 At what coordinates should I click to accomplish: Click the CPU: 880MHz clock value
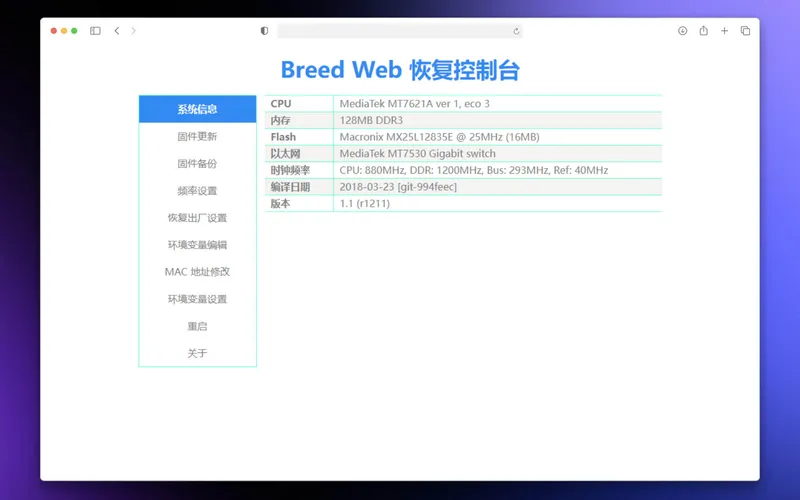tap(473, 170)
